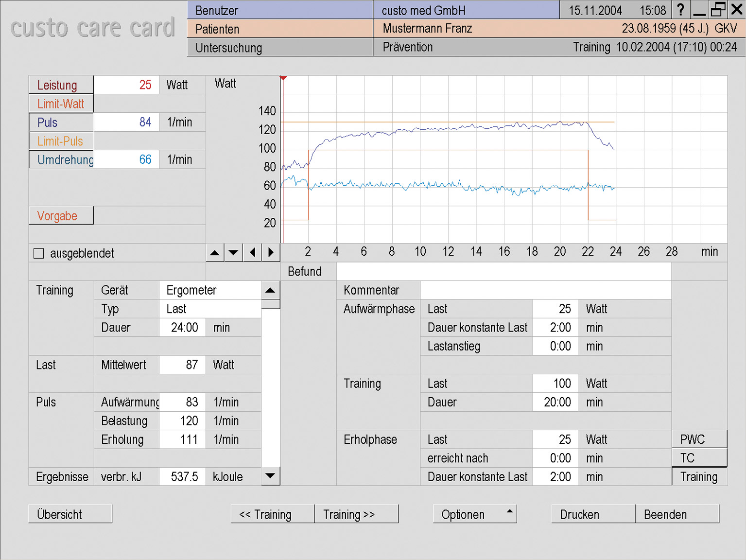Restore window size using the title bar icon
The height and width of the screenshot is (560, 746).
coord(718,10)
